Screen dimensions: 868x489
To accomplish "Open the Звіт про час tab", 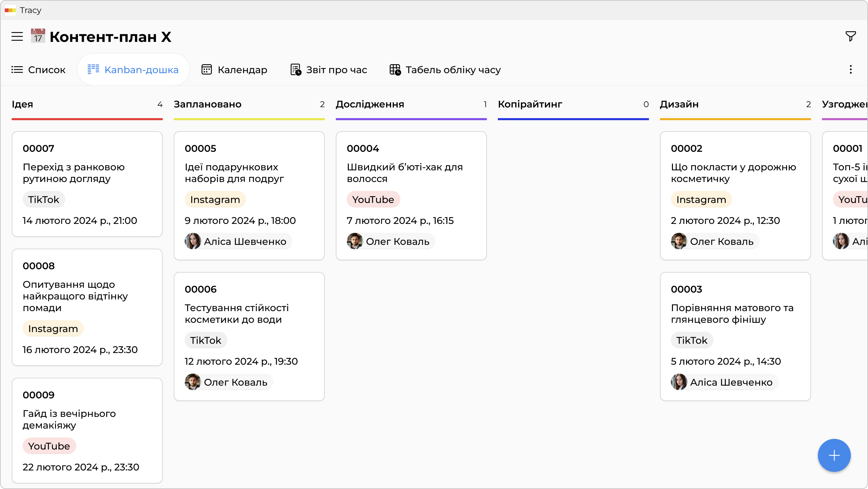I will point(329,70).
